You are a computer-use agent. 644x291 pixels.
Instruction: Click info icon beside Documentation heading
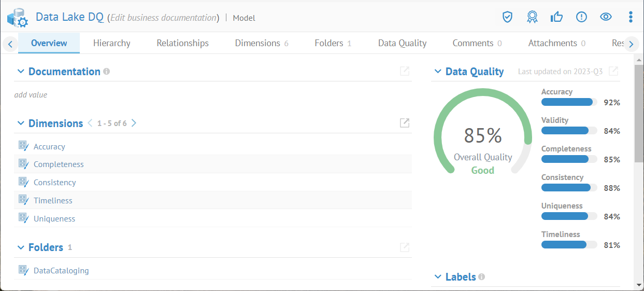point(107,72)
